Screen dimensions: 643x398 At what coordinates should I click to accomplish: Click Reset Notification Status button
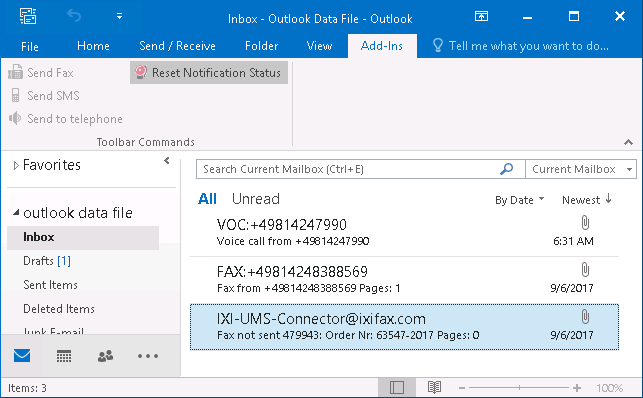click(x=209, y=73)
